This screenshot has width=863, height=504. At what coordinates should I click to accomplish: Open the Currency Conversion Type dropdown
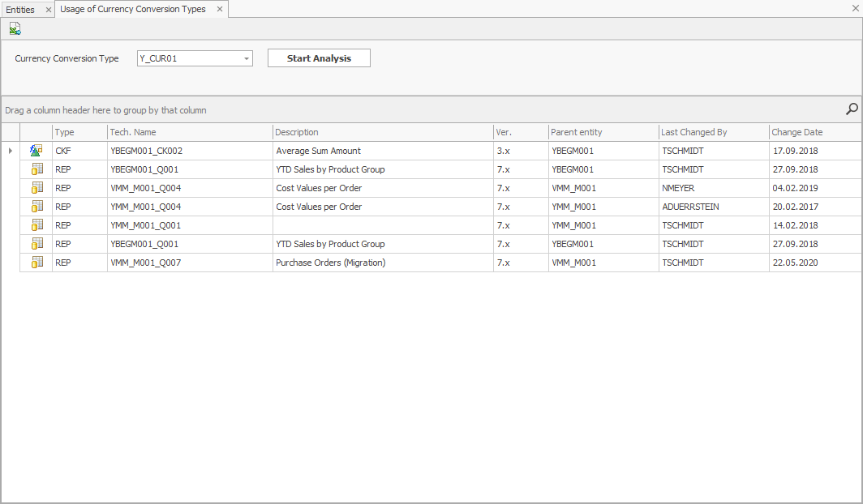coord(247,58)
